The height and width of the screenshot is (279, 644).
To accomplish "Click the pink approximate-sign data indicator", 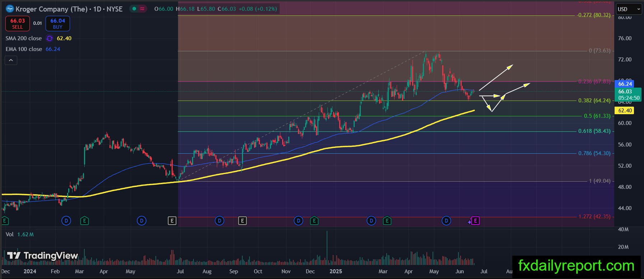I will click(x=142, y=9).
